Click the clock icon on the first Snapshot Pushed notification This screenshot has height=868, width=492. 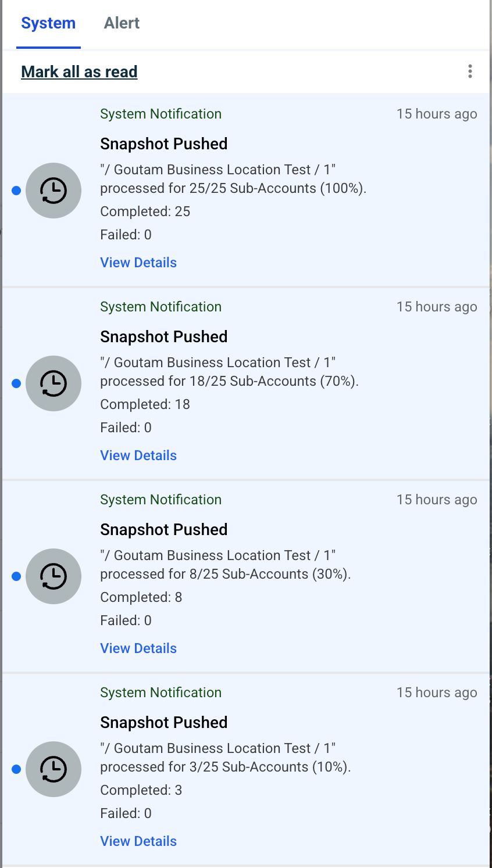[54, 191]
